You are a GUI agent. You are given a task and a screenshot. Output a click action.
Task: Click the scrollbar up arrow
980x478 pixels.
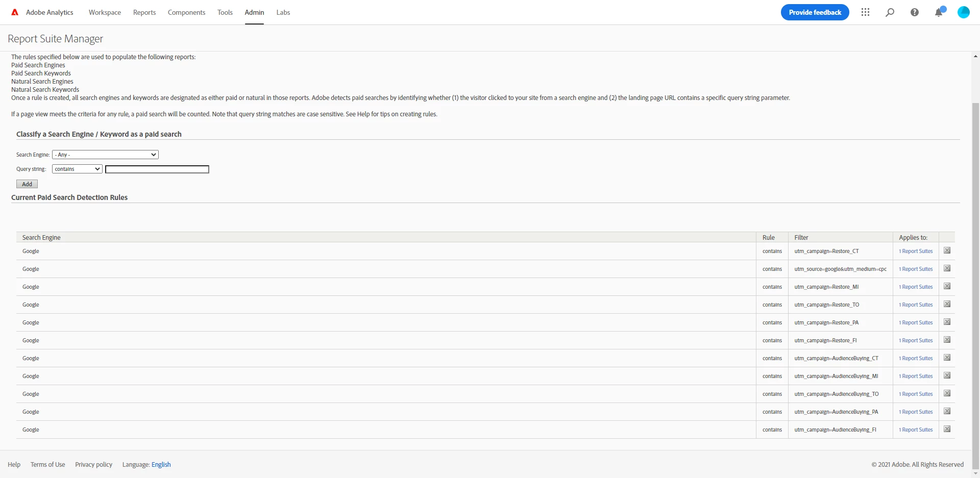[975, 56]
